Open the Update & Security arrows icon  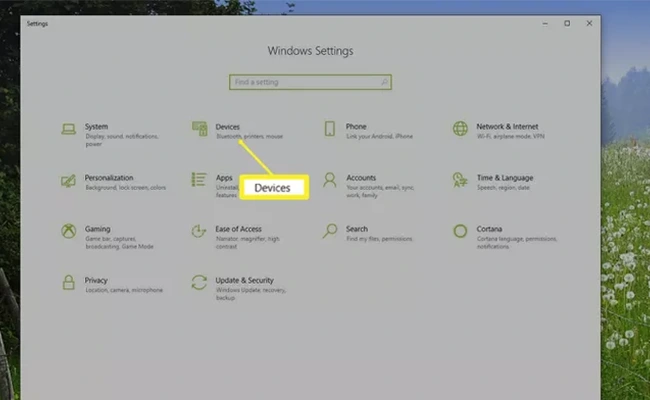(x=199, y=282)
